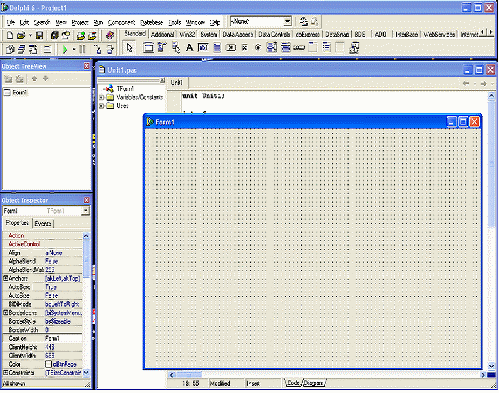Open the desktop layout dropdown showing None
This screenshot has height=393, width=499.
tap(287, 22)
